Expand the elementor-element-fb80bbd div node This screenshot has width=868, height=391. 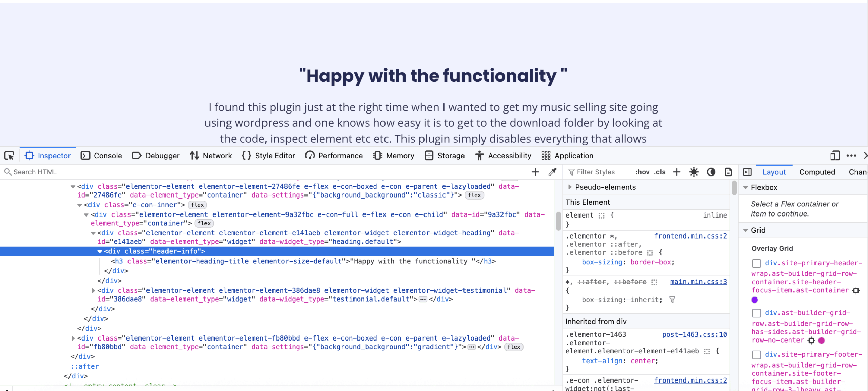(x=73, y=338)
